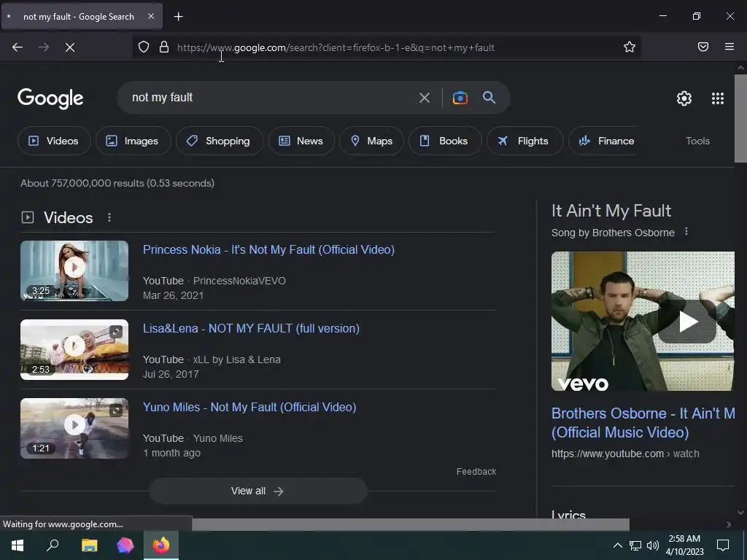Open network status tray icon
Viewport: 747px width, 560px height.
click(635, 545)
